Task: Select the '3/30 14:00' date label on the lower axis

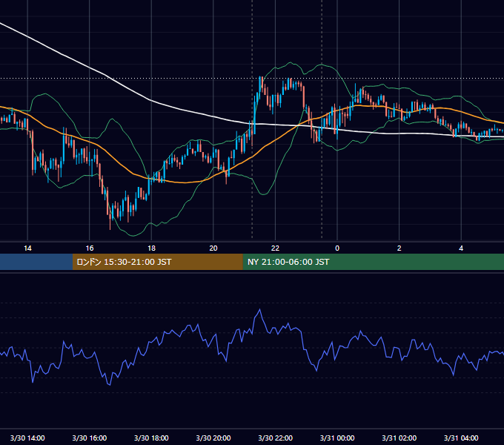Action: point(27,438)
